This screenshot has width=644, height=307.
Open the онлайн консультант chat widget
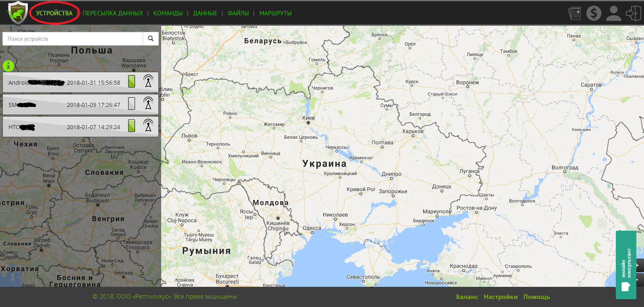click(x=626, y=265)
